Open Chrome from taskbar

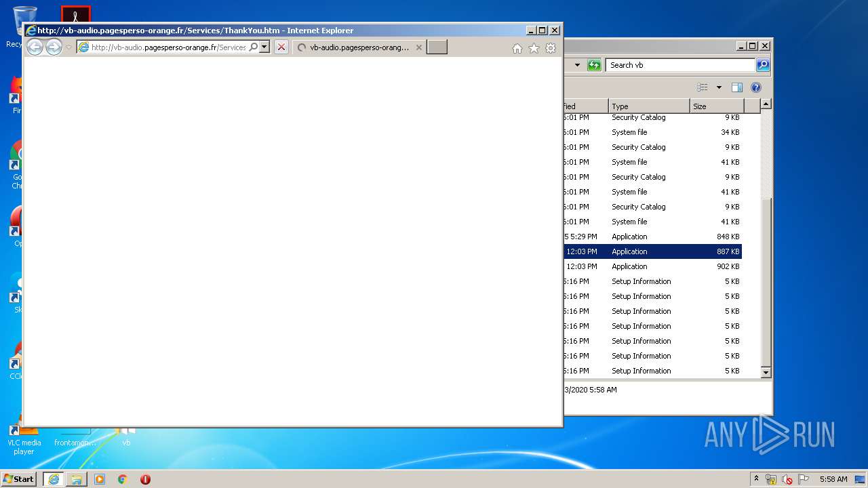pyautogui.click(x=123, y=479)
